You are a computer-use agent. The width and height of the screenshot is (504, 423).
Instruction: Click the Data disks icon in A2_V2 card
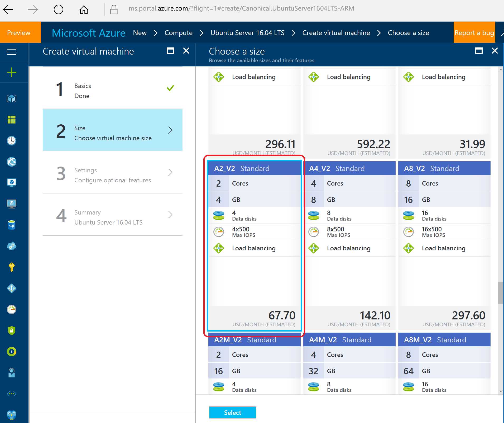click(x=219, y=216)
